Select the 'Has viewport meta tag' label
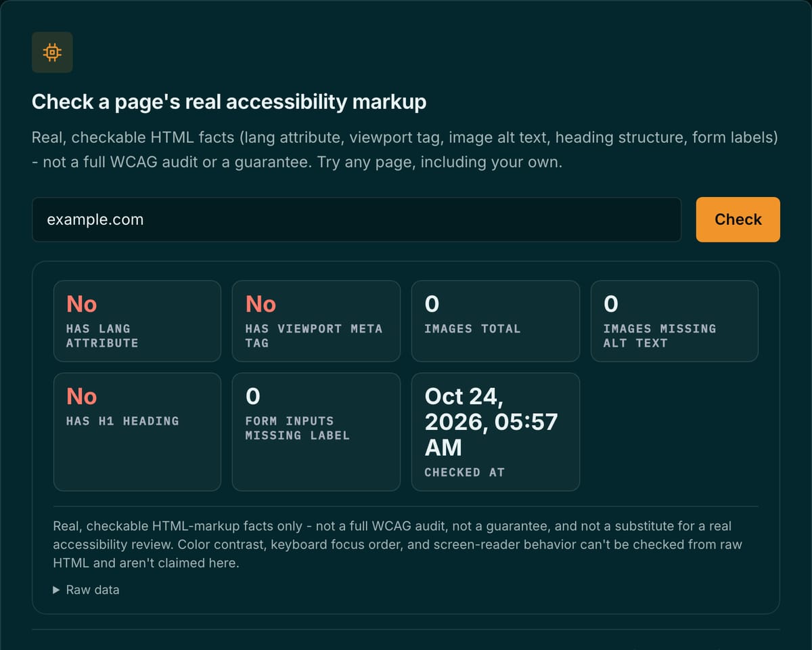The height and width of the screenshot is (650, 812). (314, 336)
